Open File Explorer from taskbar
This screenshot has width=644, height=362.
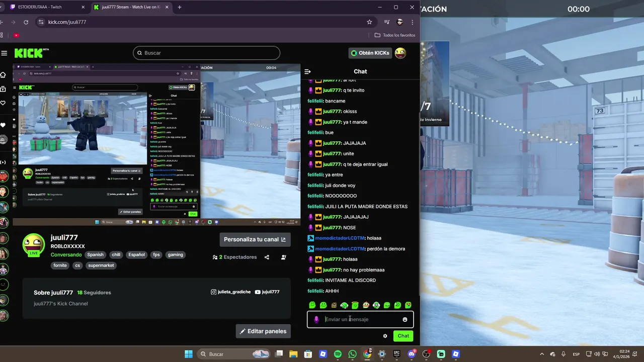coord(293,354)
